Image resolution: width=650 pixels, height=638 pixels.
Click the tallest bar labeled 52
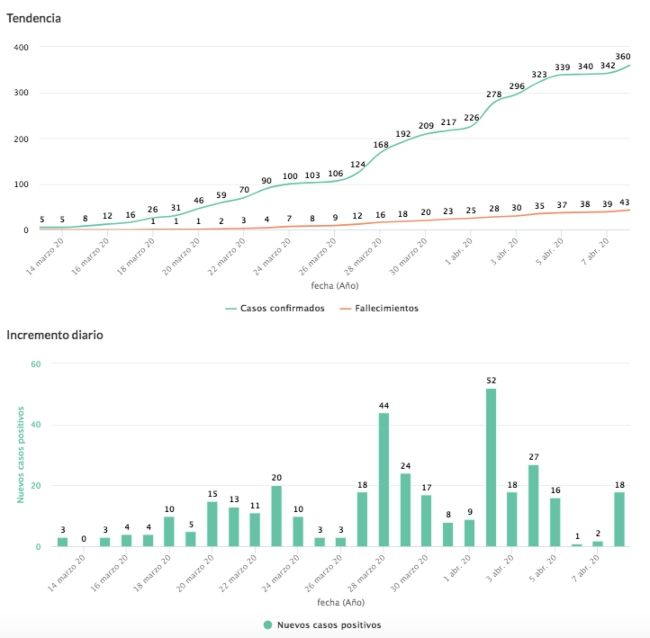point(491,467)
